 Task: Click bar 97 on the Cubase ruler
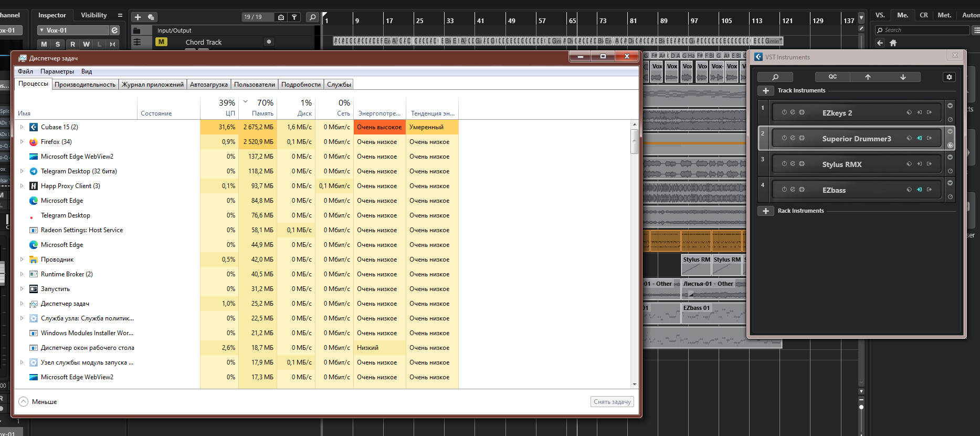pyautogui.click(x=694, y=21)
